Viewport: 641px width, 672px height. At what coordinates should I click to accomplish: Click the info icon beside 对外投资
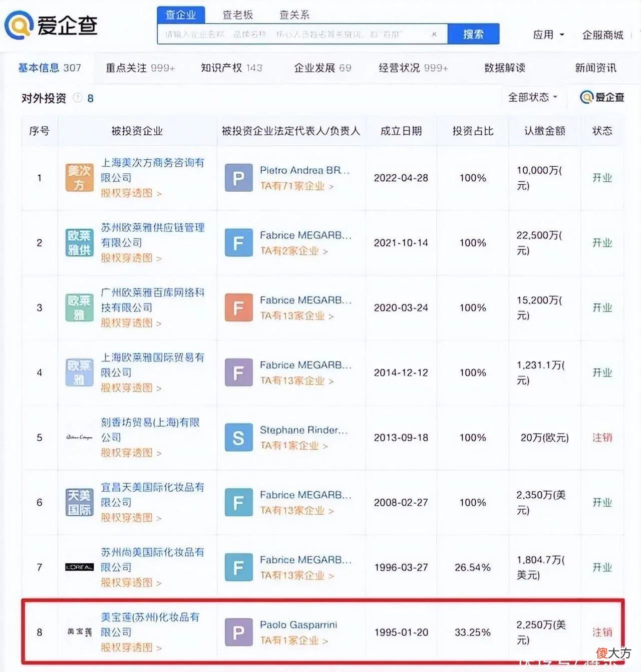(78, 98)
